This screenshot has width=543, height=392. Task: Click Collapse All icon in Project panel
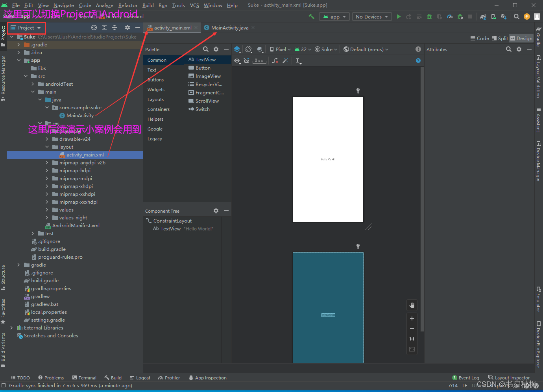coord(115,28)
